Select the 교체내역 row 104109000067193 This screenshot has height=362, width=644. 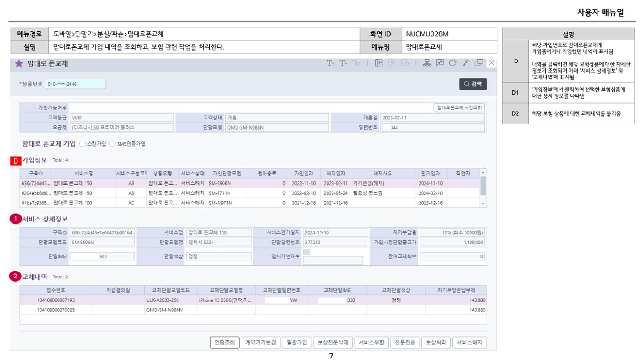[253, 300]
